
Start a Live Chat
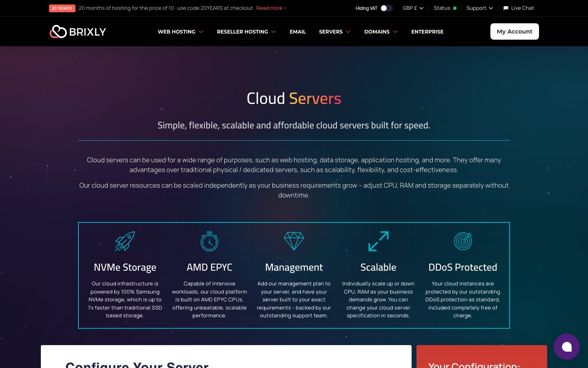tap(519, 8)
